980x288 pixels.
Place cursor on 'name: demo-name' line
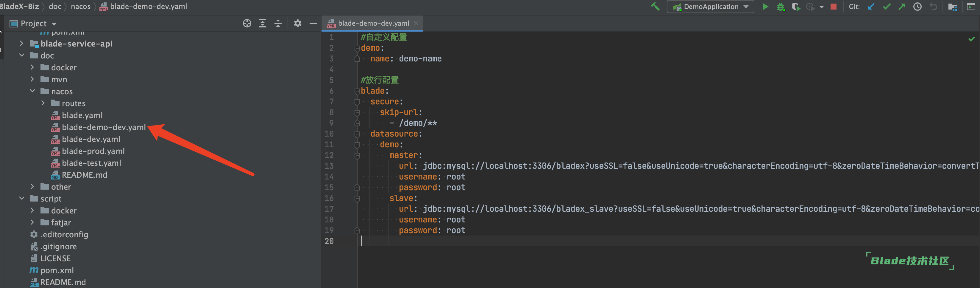click(x=406, y=59)
